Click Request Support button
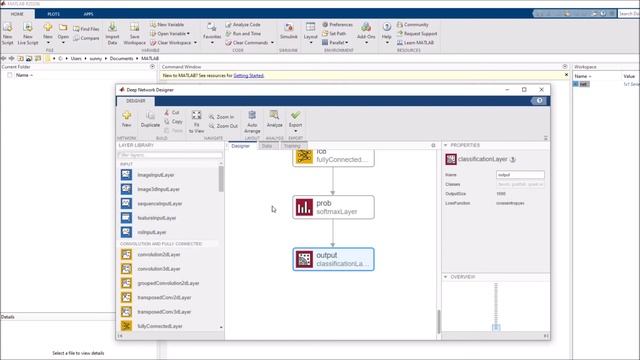 coord(417,33)
